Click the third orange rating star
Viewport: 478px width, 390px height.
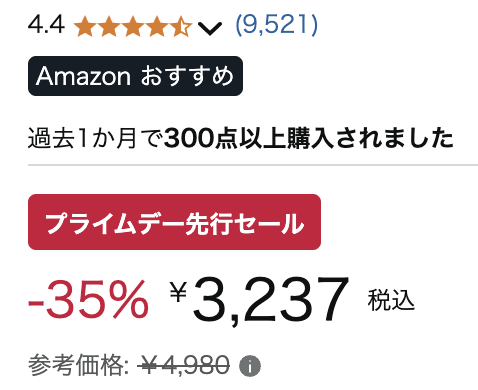(x=133, y=26)
